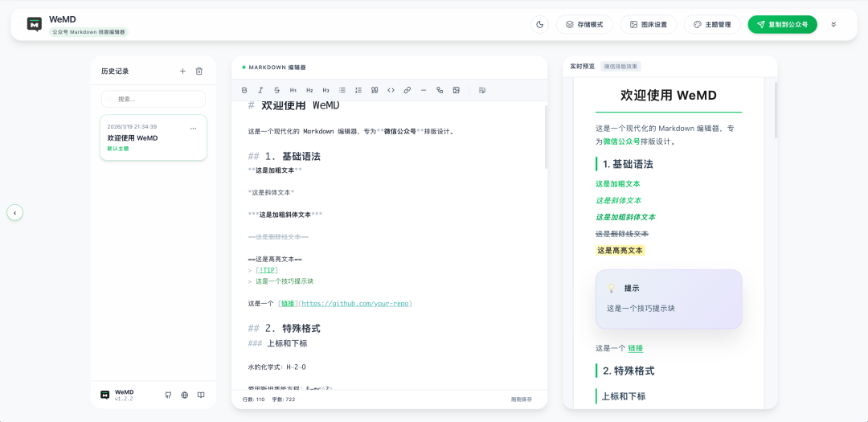
Task: Collapse the history sidebar with left chevron
Action: pos(14,212)
